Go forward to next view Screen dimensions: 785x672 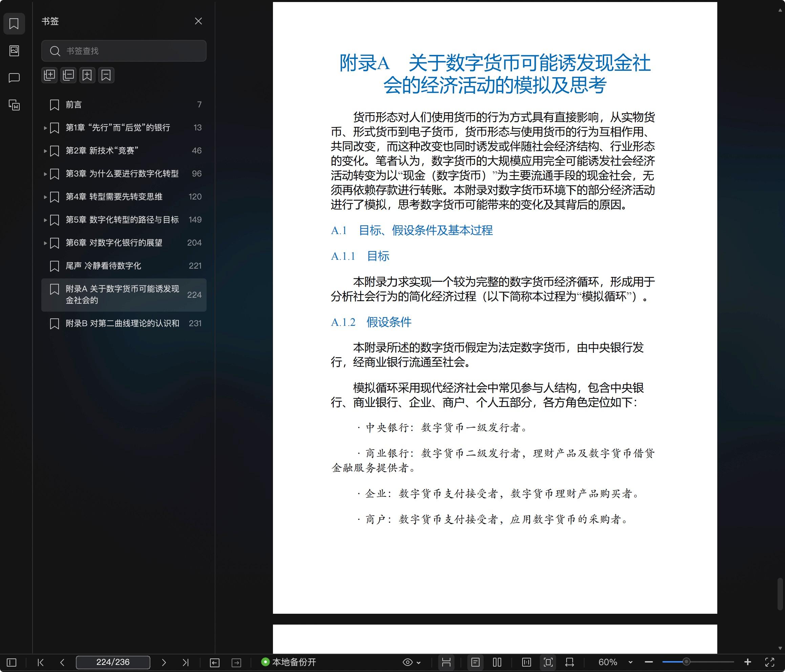[x=236, y=663]
